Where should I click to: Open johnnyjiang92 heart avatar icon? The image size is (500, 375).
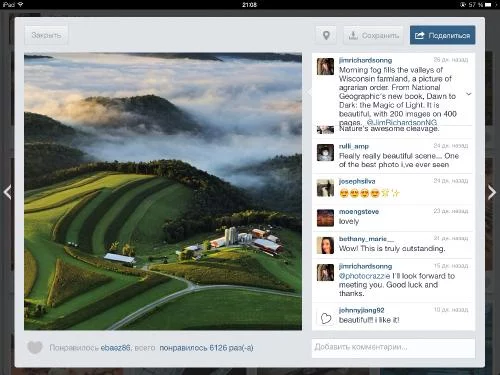(326, 318)
